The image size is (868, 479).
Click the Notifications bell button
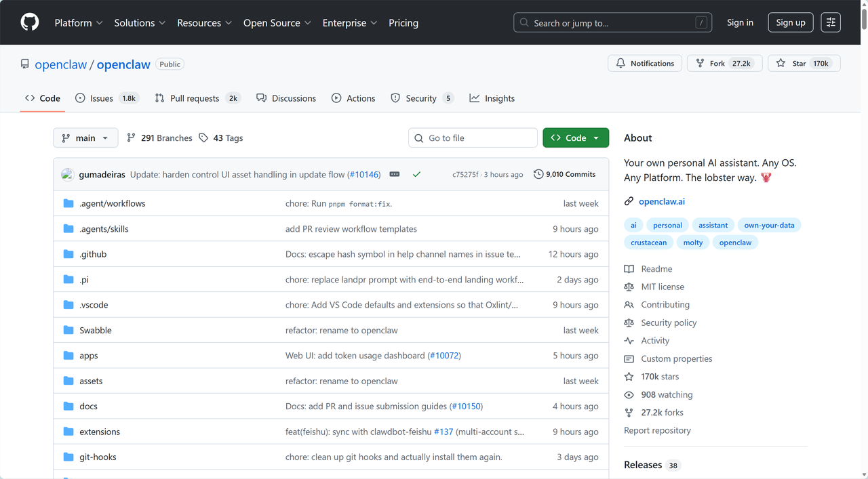click(645, 63)
